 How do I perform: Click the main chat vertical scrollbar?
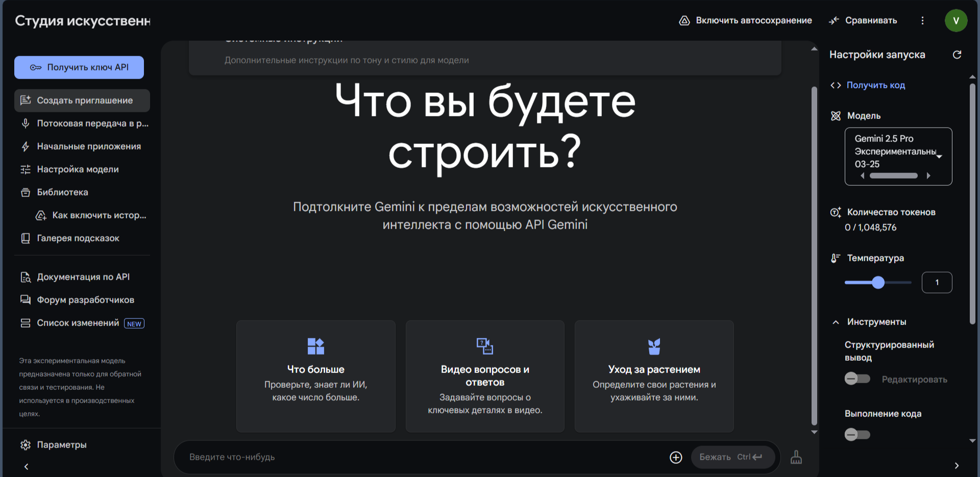point(814,255)
